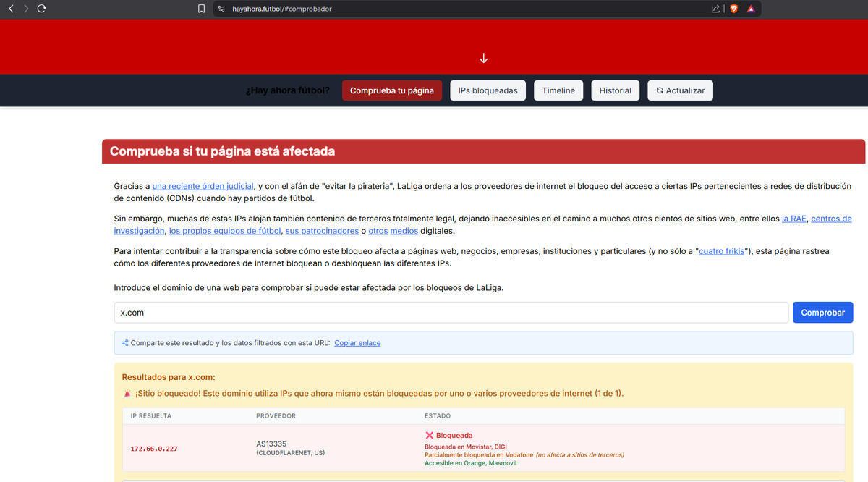The width and height of the screenshot is (868, 482).
Task: Click 'Comprueba si tu página está afectada' heading
Action: [x=222, y=152]
